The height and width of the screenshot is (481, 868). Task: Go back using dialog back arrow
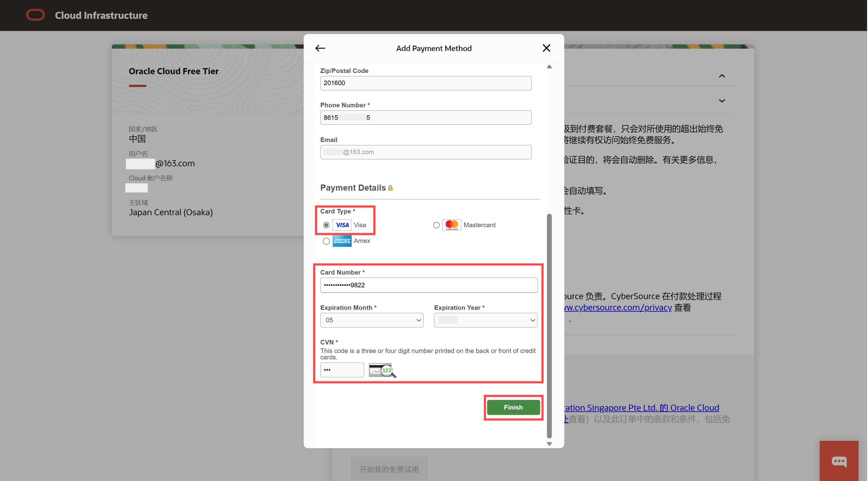coord(320,48)
